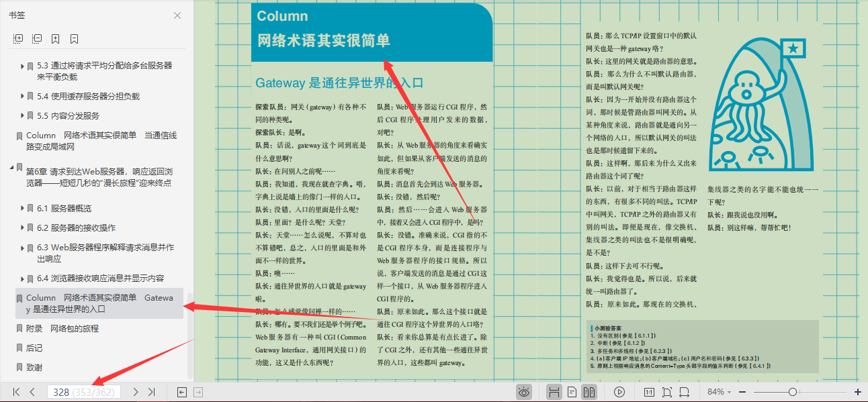
Task: Toggle read mode with the eye icon
Action: 523,391
